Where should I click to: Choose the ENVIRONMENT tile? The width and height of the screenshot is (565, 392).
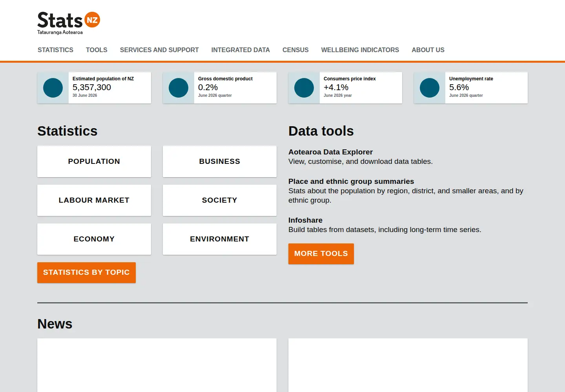(220, 239)
